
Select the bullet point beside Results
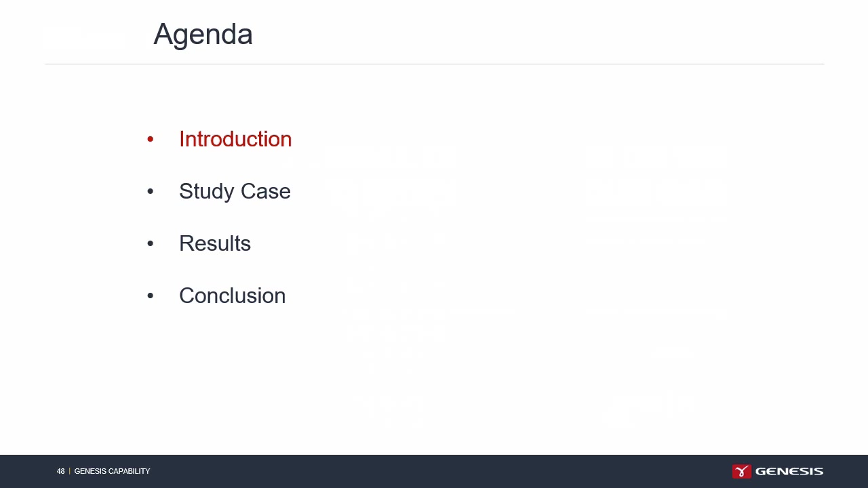tap(151, 244)
